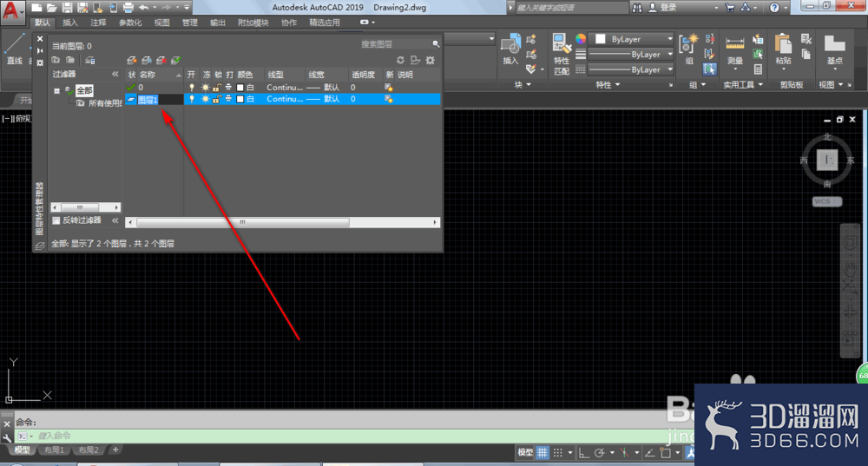Click the Save icon in quick access toolbar
The height and width of the screenshot is (466, 868).
point(67,7)
